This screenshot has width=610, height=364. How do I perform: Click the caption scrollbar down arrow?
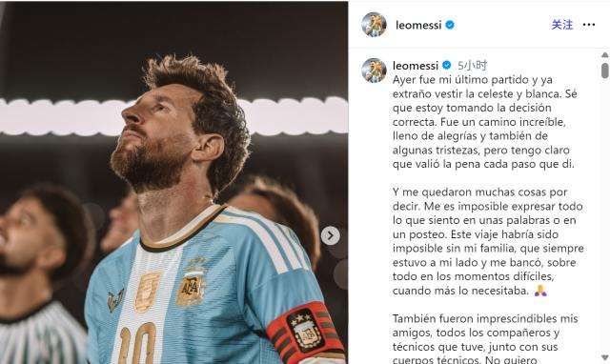604,357
